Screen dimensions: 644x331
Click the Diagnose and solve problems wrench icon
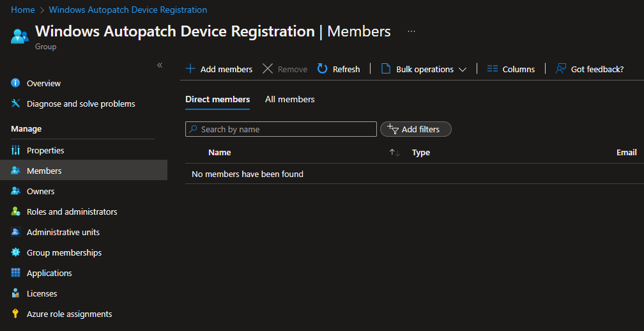pos(15,104)
